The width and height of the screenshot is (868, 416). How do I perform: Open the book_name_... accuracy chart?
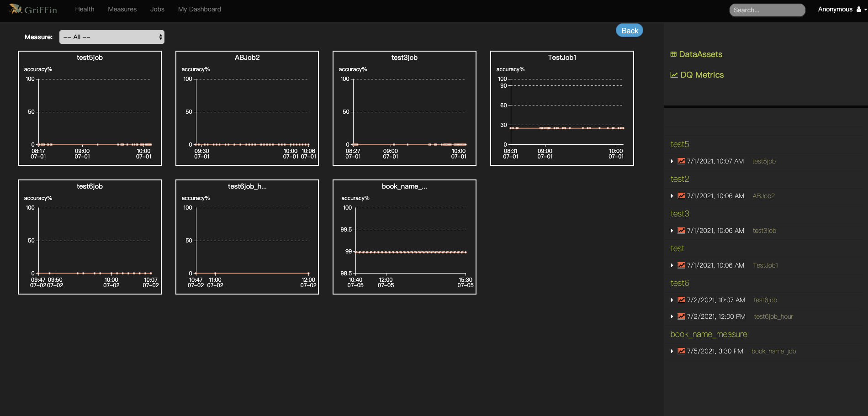(404, 237)
